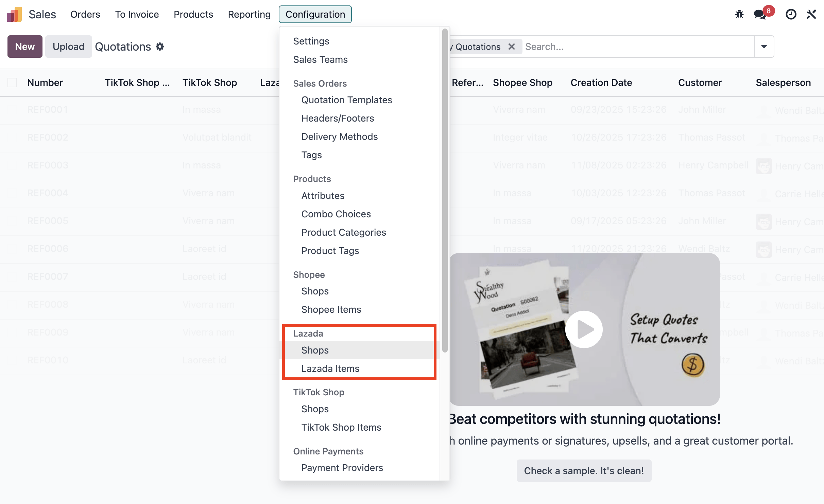This screenshot has height=504, width=824.
Task: Expand the search options dropdown arrow
Action: click(x=763, y=47)
